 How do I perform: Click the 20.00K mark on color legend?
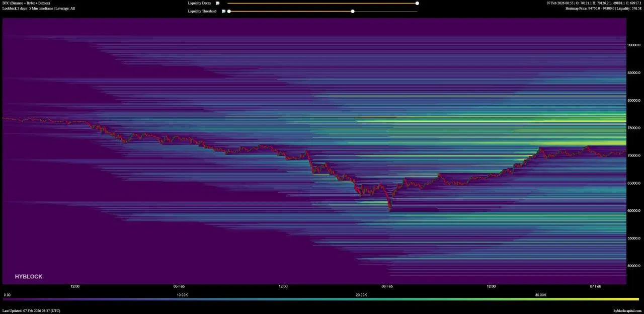361,295
